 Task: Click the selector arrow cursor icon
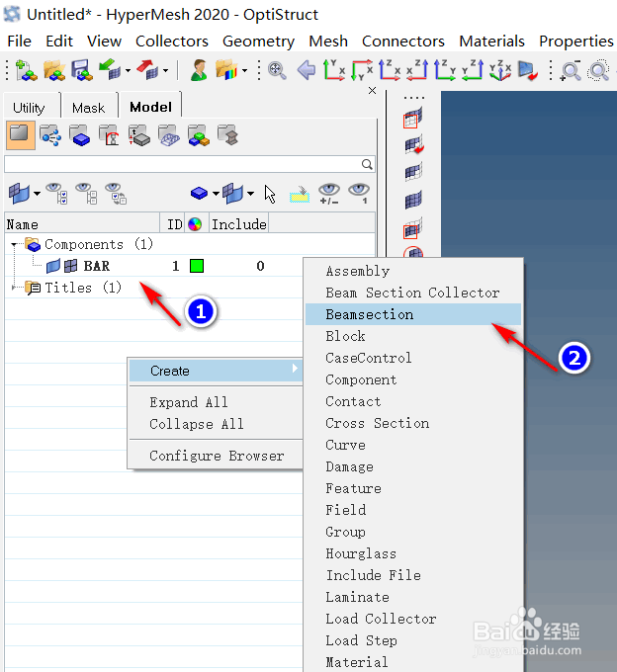(270, 194)
